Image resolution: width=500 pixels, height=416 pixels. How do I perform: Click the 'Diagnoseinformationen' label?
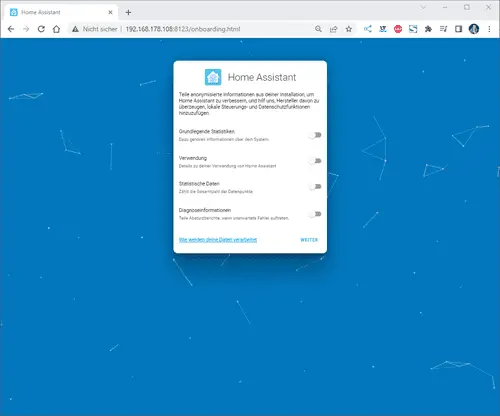pos(205,210)
